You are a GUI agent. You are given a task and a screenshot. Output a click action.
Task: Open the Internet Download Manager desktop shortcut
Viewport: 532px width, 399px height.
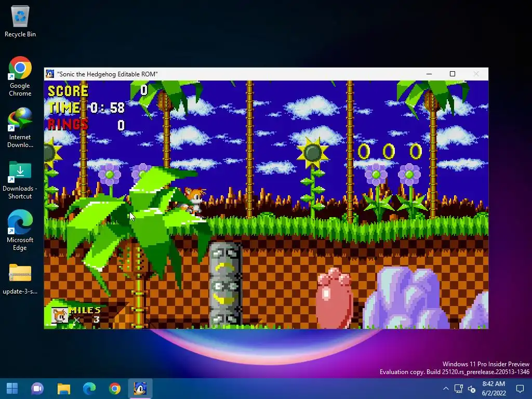pos(20,128)
